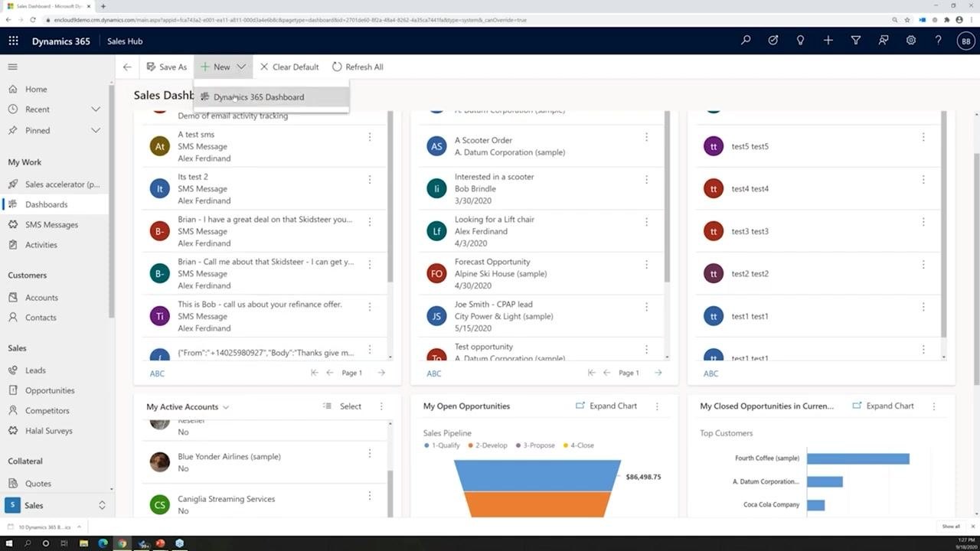This screenshot has height=551, width=980.
Task: Open the lightbulb assistant icon
Action: pyautogui.click(x=801, y=41)
